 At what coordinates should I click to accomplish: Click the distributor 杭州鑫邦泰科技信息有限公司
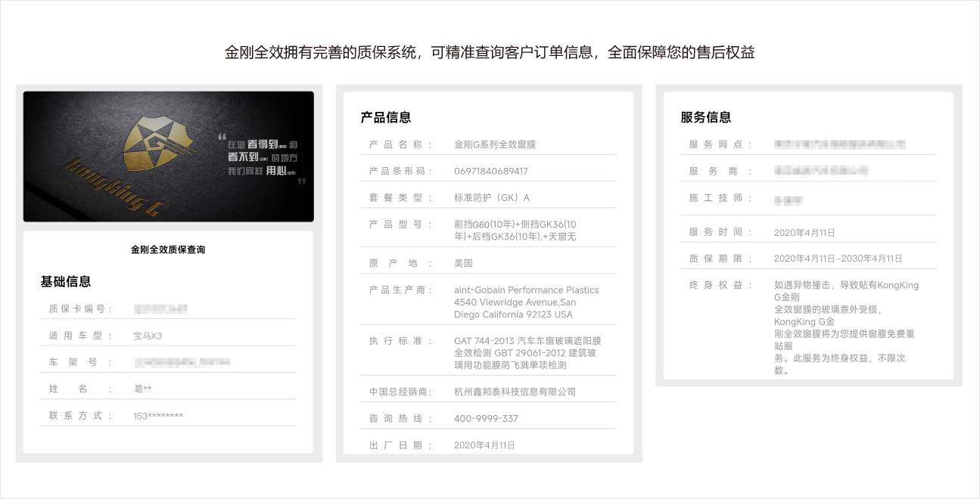(x=515, y=392)
